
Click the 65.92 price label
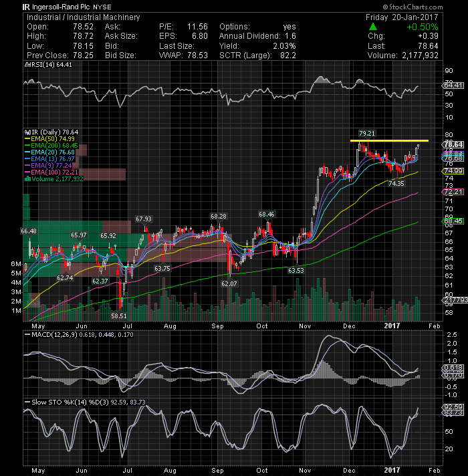point(108,236)
